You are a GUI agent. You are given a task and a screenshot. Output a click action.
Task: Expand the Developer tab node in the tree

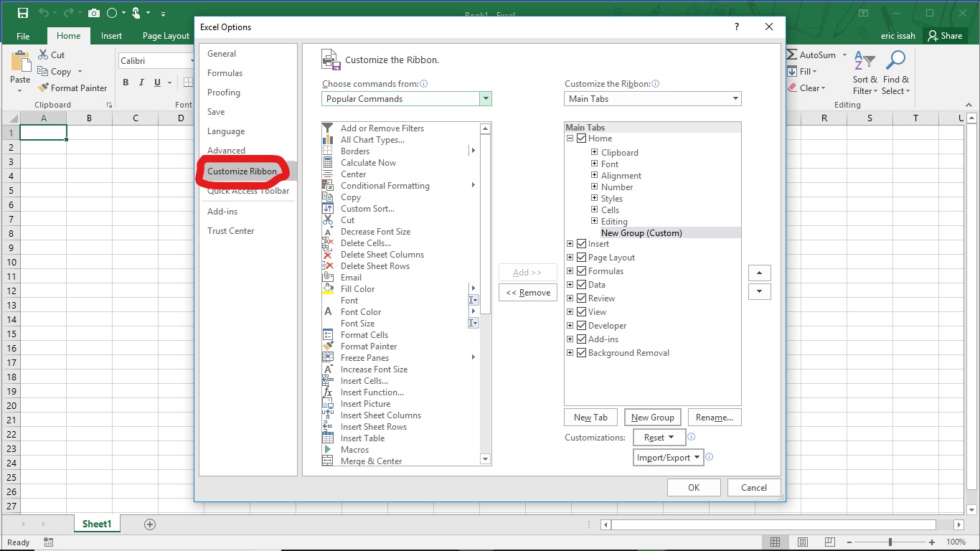click(x=570, y=326)
